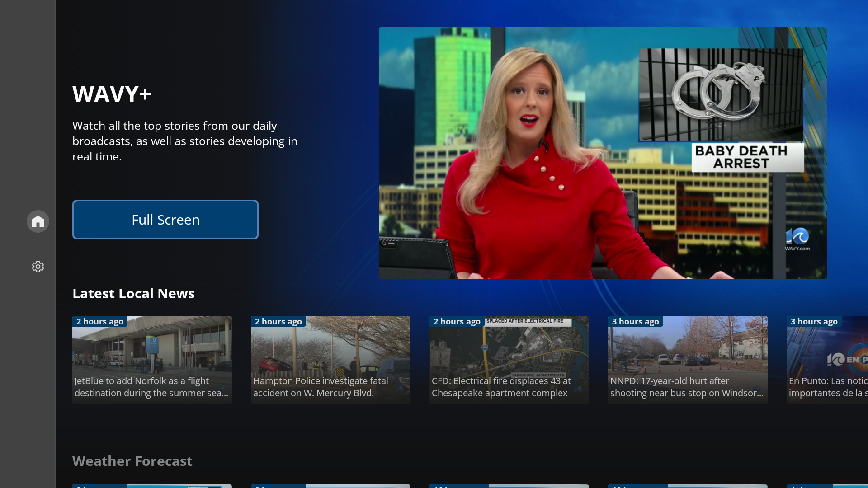Image resolution: width=868 pixels, height=488 pixels.
Task: Click the WAVY+ channel title
Action: click(112, 94)
